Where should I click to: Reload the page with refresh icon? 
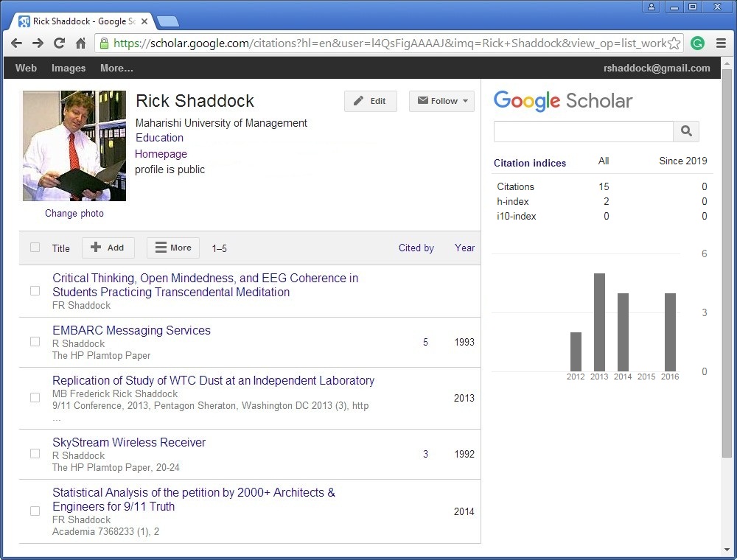click(x=59, y=43)
